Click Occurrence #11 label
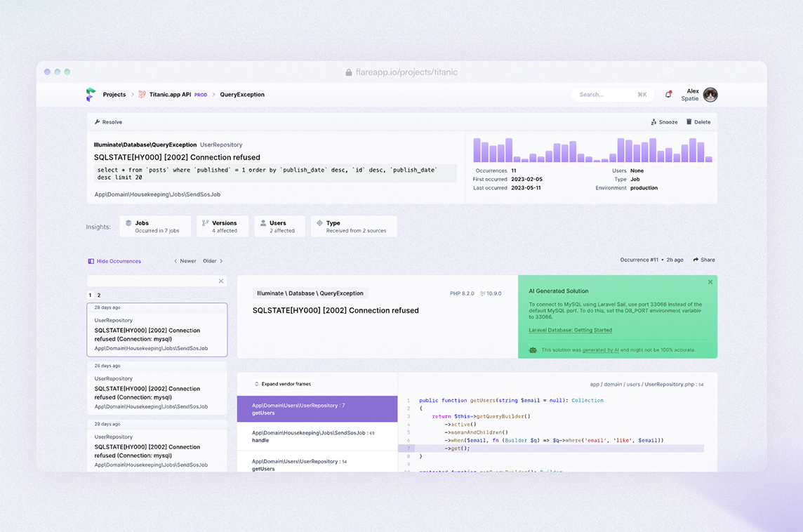Viewport: 803px width, 532px height. tap(639, 260)
